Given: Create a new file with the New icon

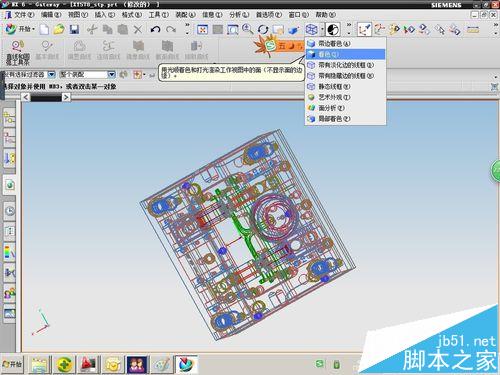Looking at the screenshot, I should pyautogui.click(x=44, y=30).
